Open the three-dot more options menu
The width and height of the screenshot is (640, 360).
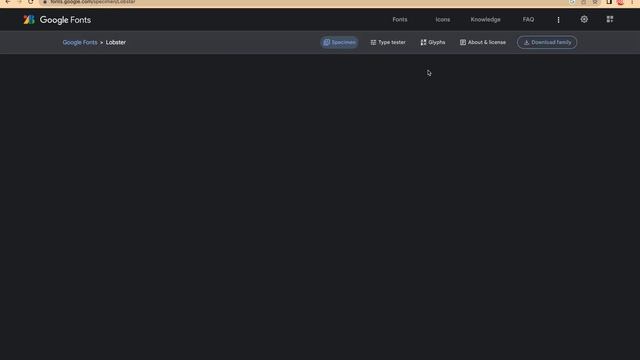[x=558, y=20]
